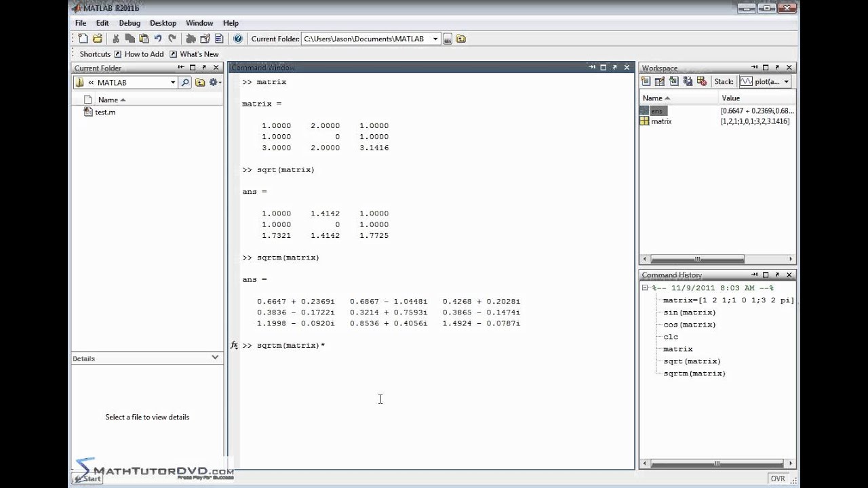
Task: Click Workspace scrollbar right arrow
Action: 791,259
